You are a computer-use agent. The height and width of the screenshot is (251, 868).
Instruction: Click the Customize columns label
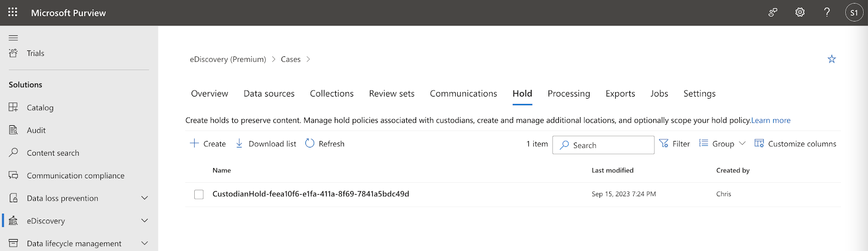pos(802,144)
